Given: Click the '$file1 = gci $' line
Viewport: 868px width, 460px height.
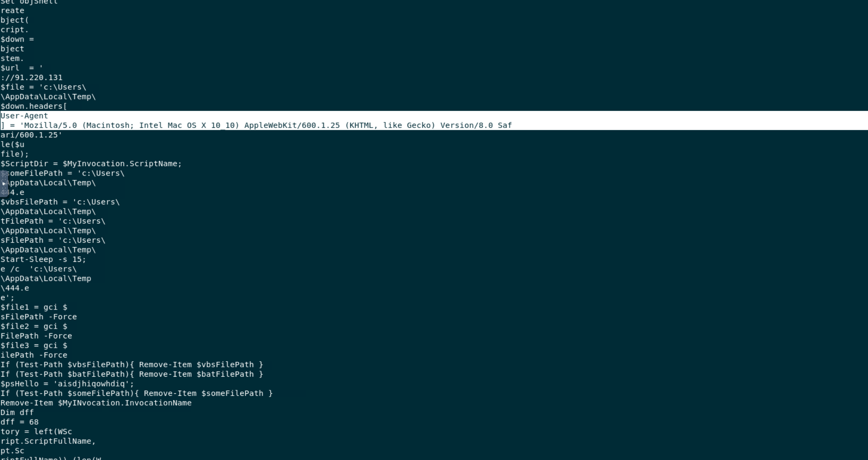Looking at the screenshot, I should click(x=34, y=307).
